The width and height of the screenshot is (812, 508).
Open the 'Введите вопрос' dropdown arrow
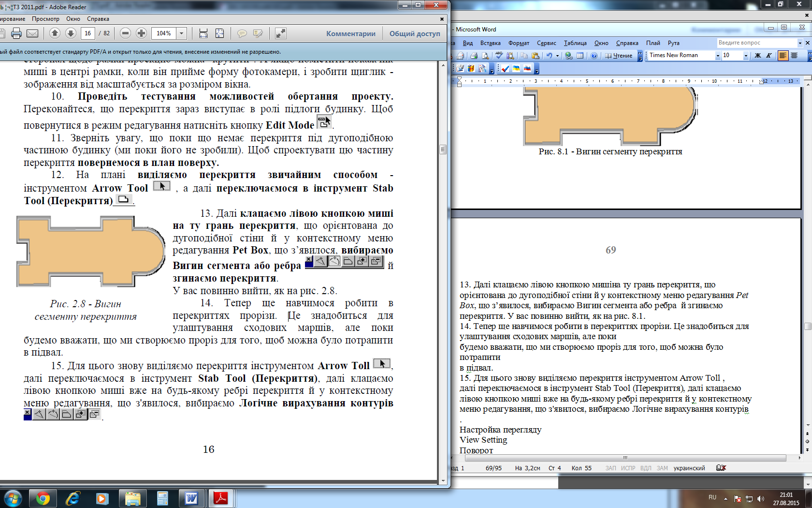point(800,43)
